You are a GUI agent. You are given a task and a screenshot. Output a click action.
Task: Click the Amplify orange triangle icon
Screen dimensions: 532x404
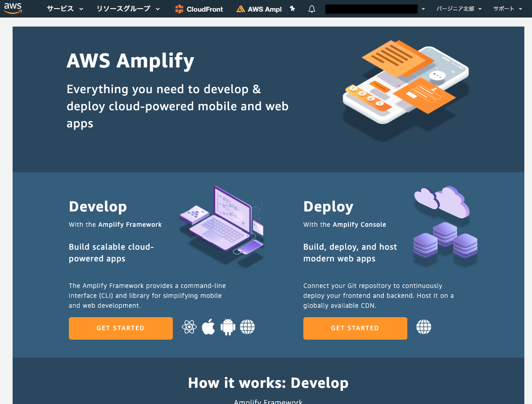pos(240,9)
